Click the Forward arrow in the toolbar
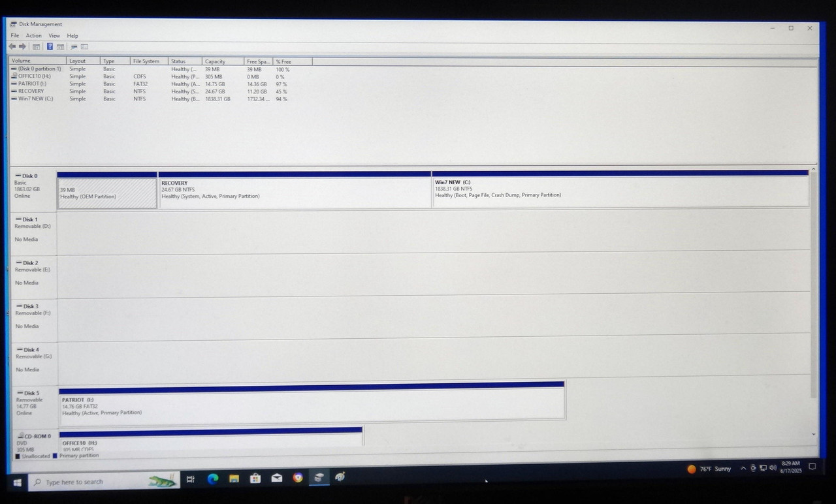The height and width of the screenshot is (504, 836). point(23,46)
